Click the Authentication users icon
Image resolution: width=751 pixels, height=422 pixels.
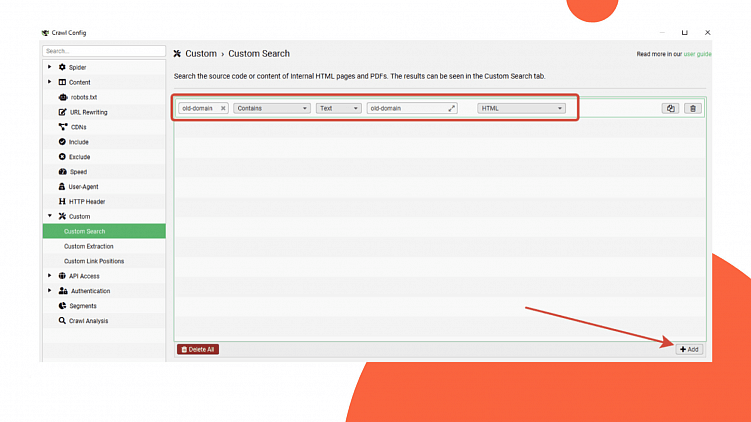63,291
